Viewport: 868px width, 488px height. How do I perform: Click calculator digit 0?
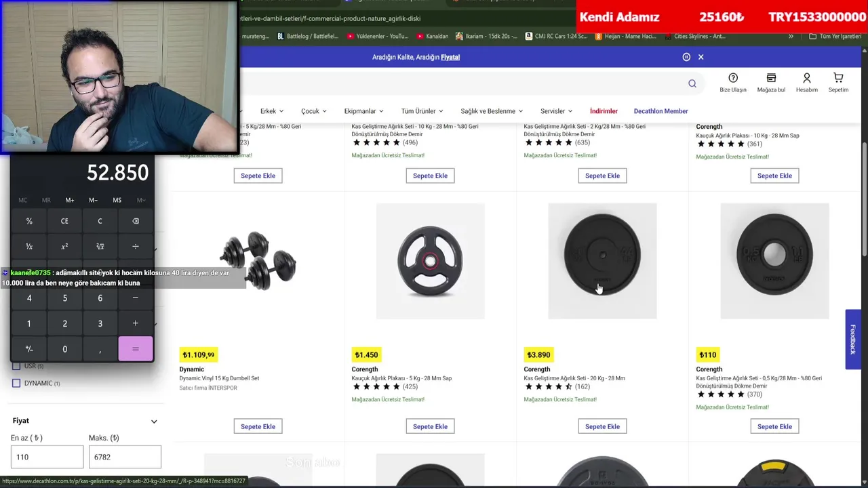click(x=64, y=349)
